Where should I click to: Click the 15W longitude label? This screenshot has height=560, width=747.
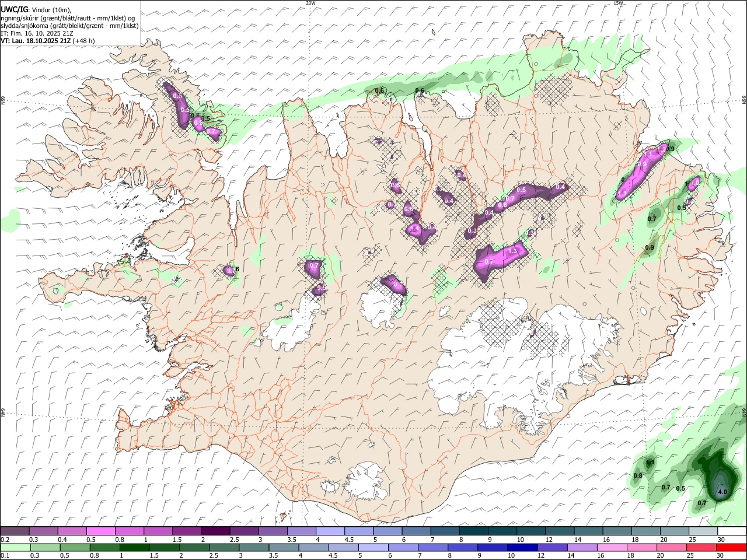pos(618,3)
